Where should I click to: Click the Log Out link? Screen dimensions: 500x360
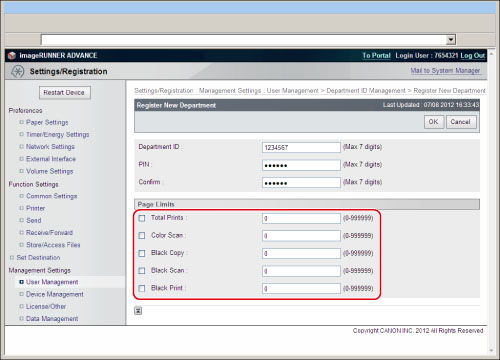[472, 56]
